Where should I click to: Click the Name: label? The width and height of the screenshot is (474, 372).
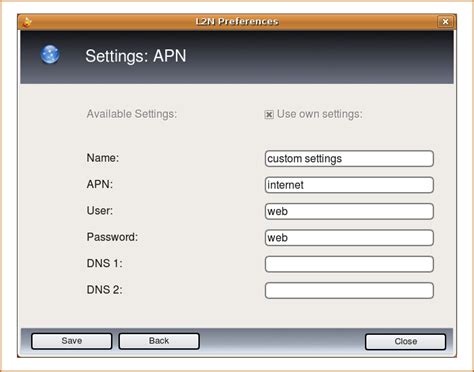coord(103,158)
